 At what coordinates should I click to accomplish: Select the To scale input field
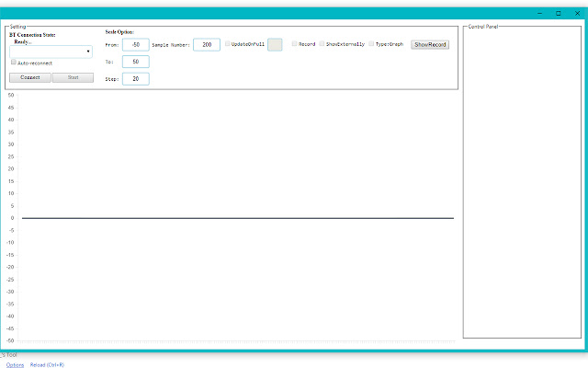(136, 62)
